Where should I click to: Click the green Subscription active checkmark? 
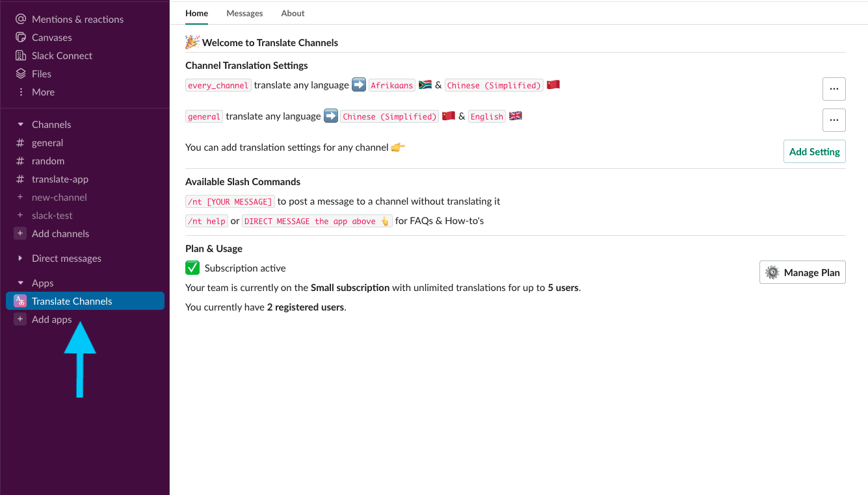tap(192, 268)
